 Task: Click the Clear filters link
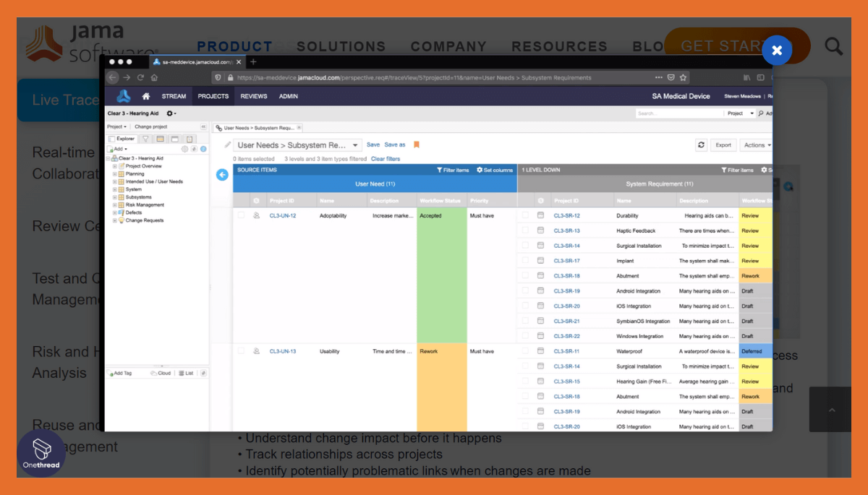(385, 159)
